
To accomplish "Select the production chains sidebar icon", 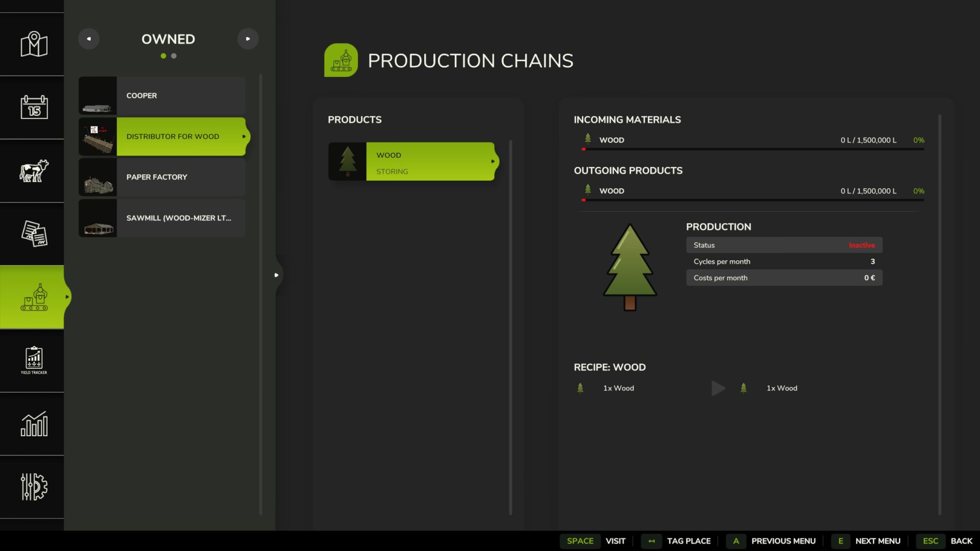I will click(34, 297).
